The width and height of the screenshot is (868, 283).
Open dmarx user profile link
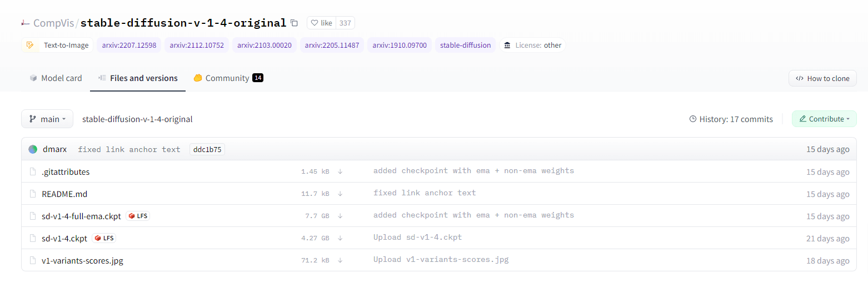(x=56, y=149)
